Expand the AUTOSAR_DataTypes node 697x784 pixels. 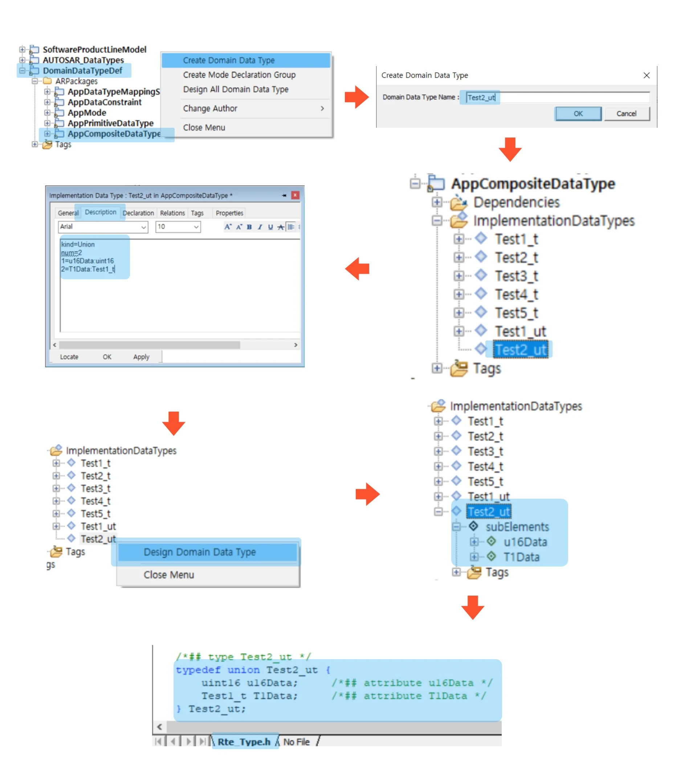[x=22, y=60]
